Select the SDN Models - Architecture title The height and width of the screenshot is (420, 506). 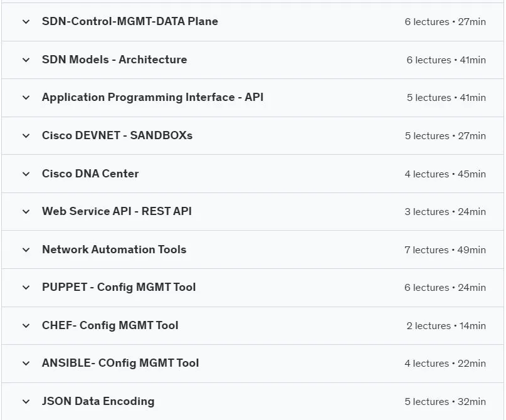click(x=115, y=60)
